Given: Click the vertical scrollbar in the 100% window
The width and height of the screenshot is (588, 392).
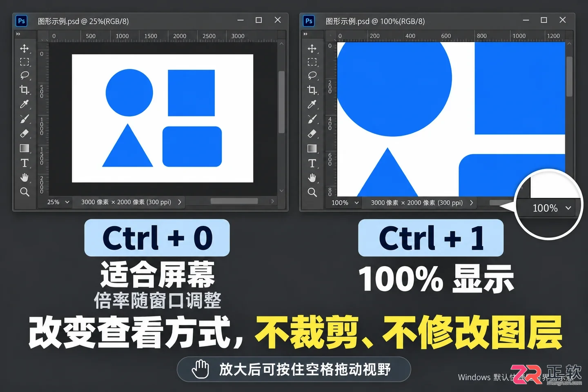Looking at the screenshot, I should point(569,76).
